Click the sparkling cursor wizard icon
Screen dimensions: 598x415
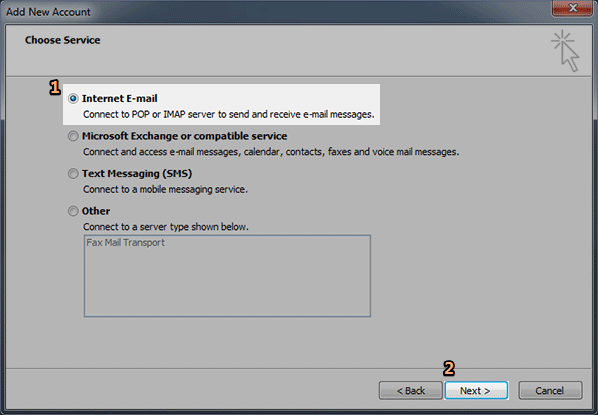click(x=565, y=51)
